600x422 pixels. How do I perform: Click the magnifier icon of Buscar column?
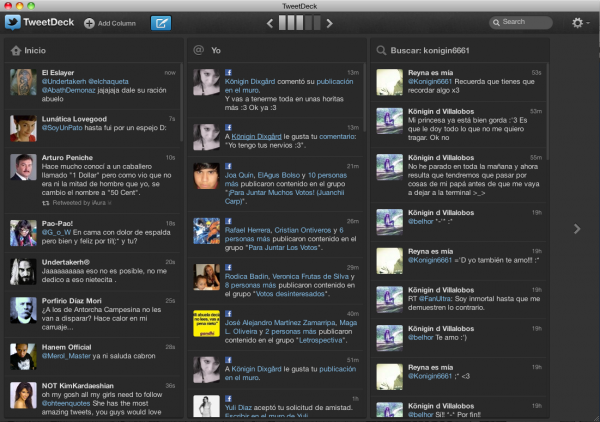[381, 51]
